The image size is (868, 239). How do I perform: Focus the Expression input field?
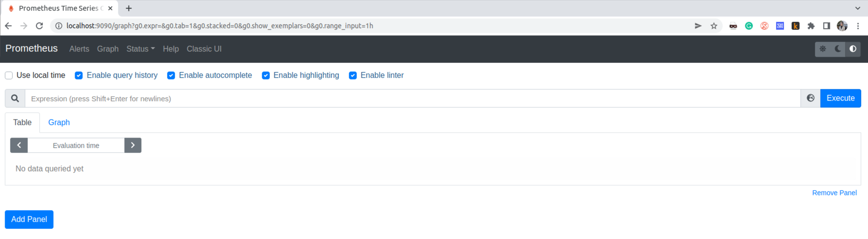(x=413, y=98)
